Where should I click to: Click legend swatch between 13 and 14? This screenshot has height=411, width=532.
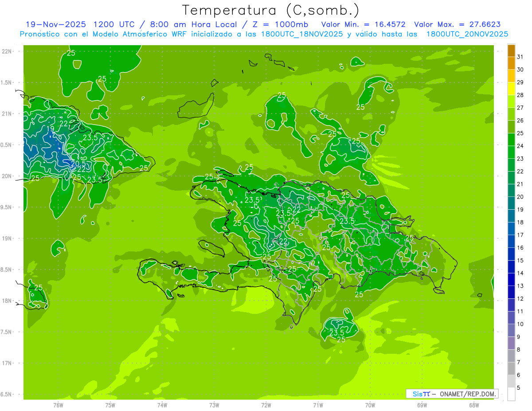pyautogui.click(x=511, y=280)
